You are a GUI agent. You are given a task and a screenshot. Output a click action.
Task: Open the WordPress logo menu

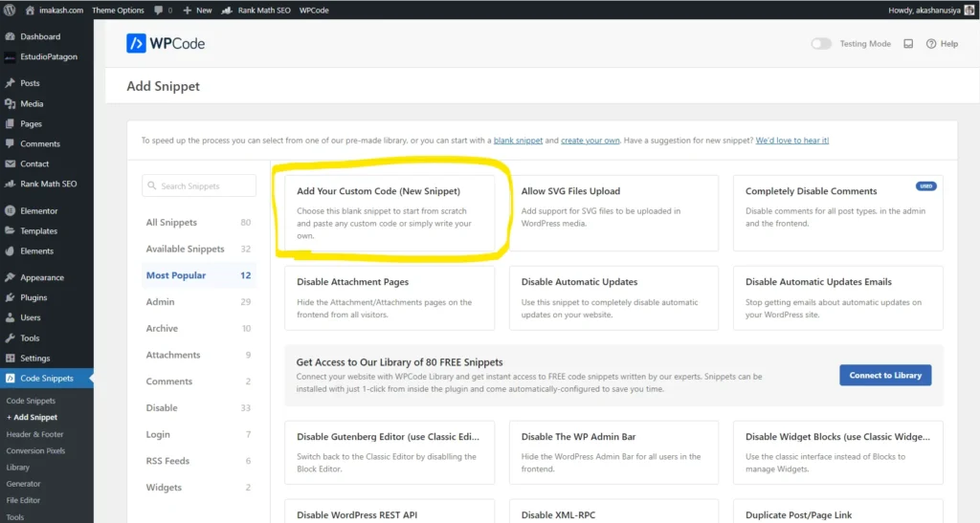(x=10, y=10)
